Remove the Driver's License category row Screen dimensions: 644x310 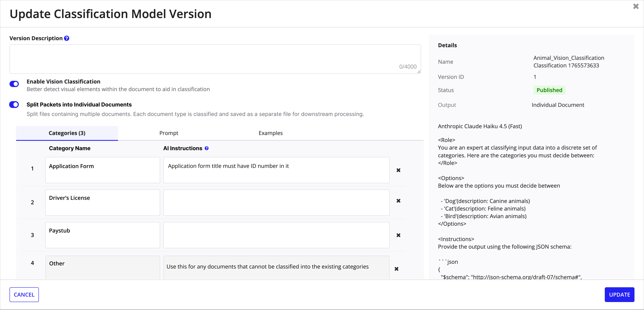[399, 201]
